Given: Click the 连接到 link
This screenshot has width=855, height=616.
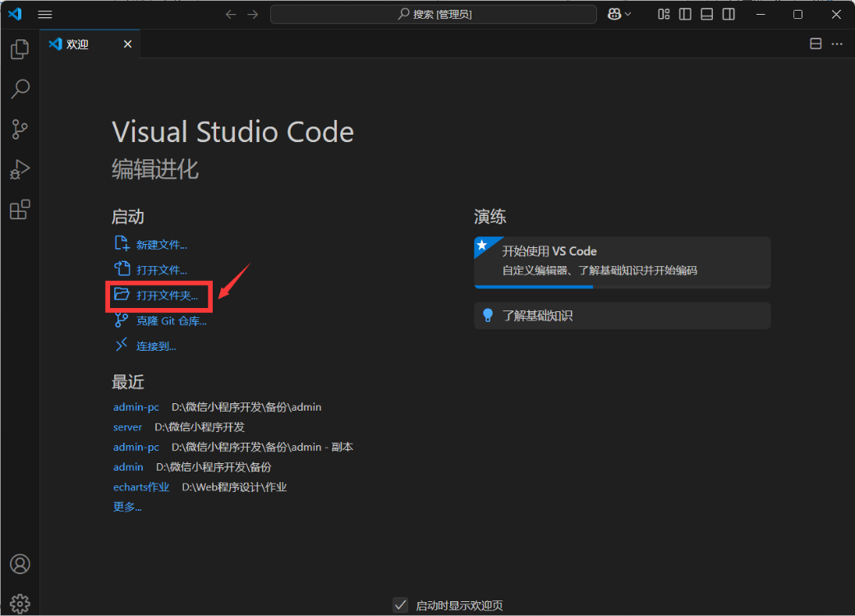Looking at the screenshot, I should pos(156,347).
